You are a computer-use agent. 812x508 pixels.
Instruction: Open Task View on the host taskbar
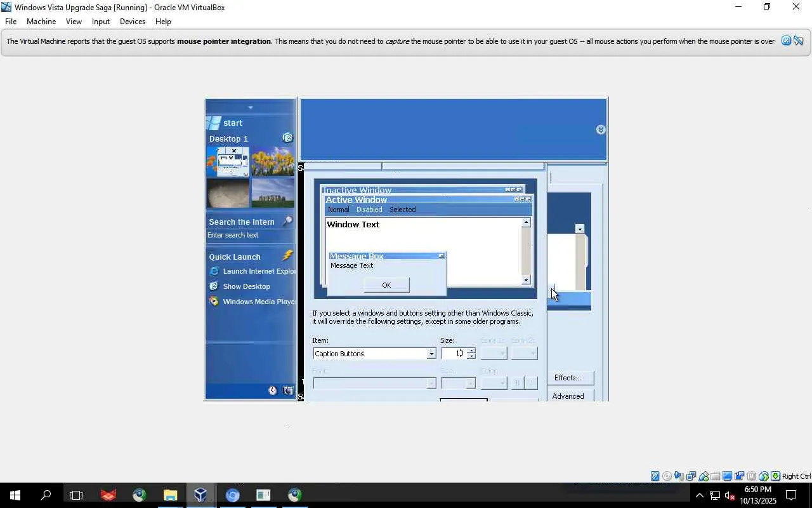76,495
